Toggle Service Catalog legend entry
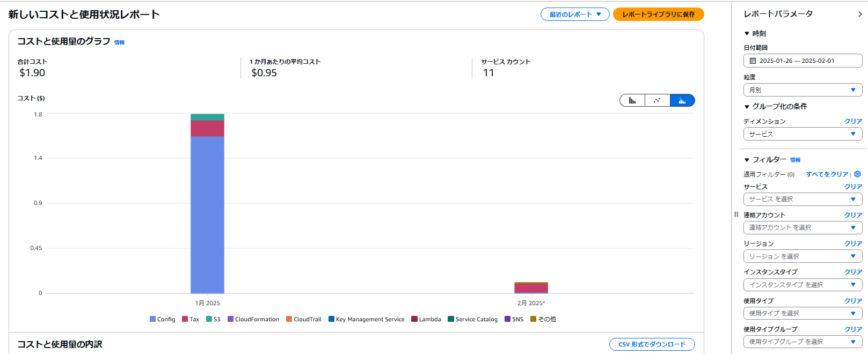Viewport: 868px width, 354px height. pos(473,319)
